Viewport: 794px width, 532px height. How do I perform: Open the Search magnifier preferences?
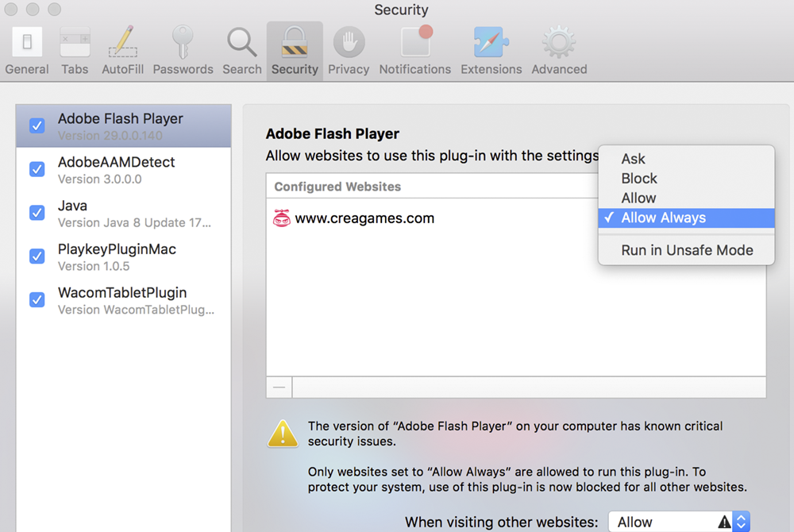(241, 50)
